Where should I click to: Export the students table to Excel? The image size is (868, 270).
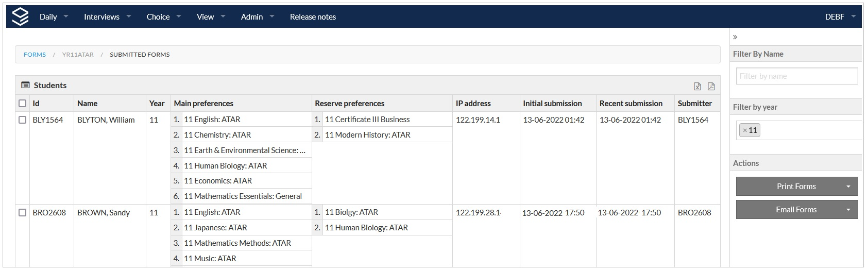tap(697, 86)
